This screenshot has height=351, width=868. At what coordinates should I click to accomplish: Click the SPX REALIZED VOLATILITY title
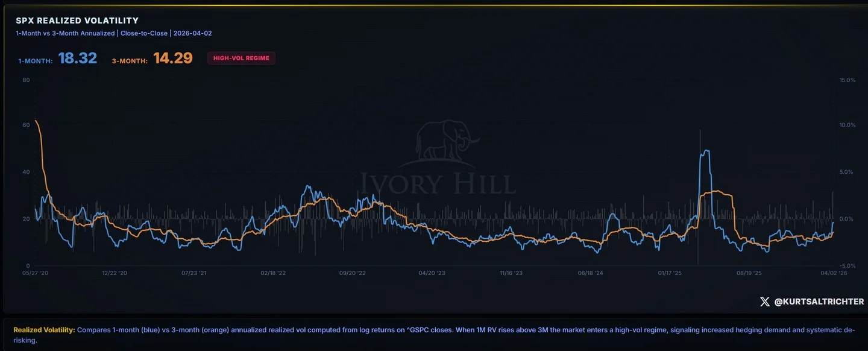(x=77, y=21)
